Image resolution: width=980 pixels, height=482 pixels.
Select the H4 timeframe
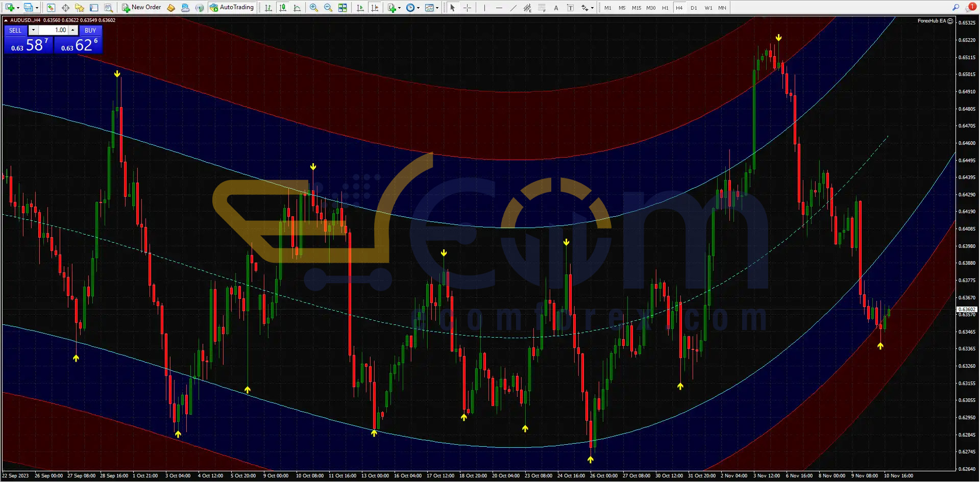[679, 8]
